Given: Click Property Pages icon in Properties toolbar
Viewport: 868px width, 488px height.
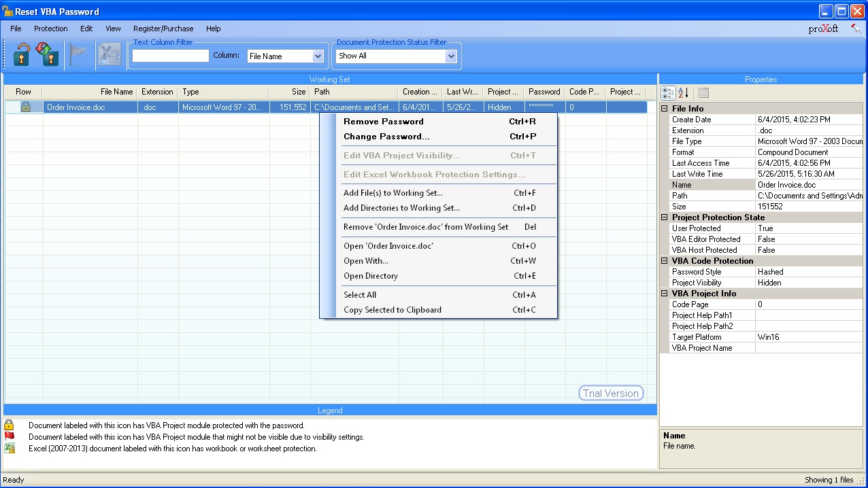Looking at the screenshot, I should pos(703,93).
